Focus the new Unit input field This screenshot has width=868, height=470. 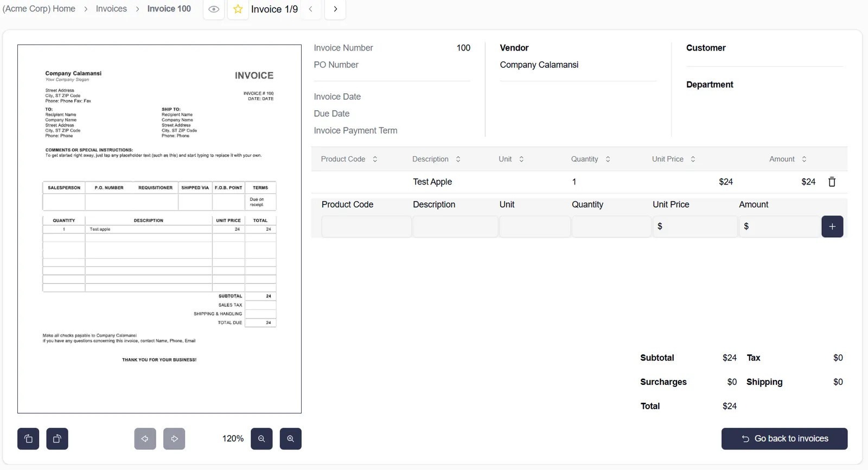click(534, 226)
